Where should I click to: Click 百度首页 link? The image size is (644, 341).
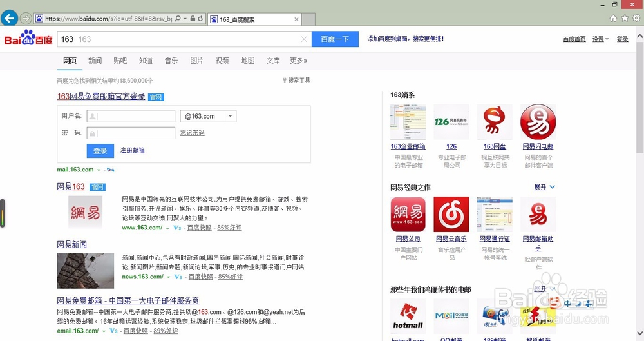(574, 39)
